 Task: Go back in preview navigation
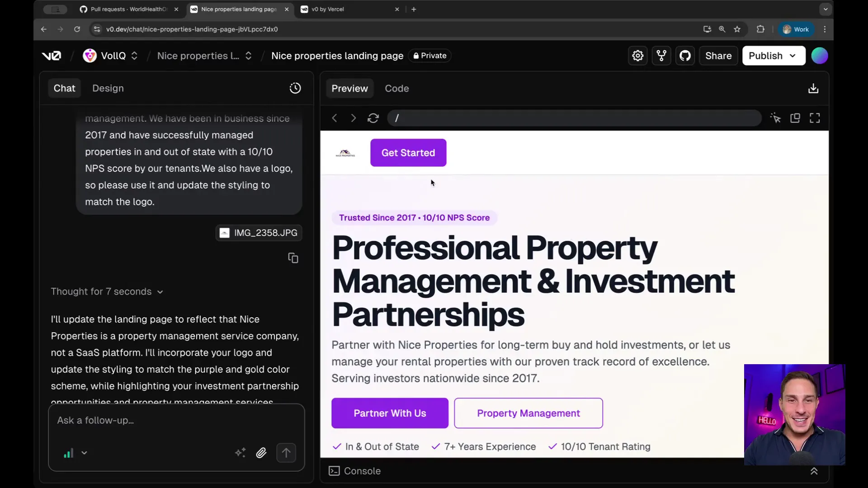click(x=335, y=118)
